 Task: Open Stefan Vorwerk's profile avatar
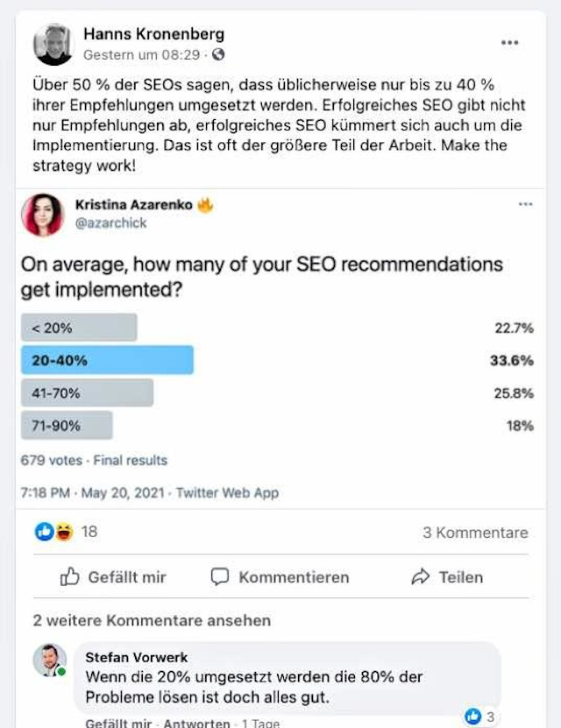(x=50, y=660)
